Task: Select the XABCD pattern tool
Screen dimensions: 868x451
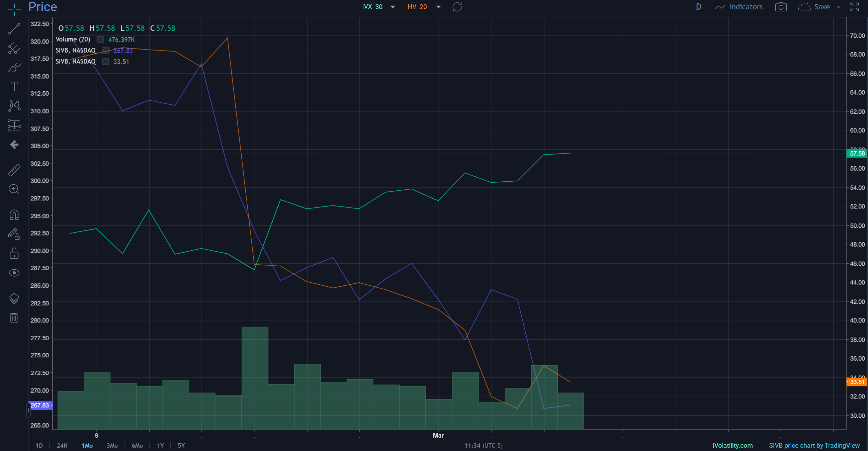Action: 14,106
